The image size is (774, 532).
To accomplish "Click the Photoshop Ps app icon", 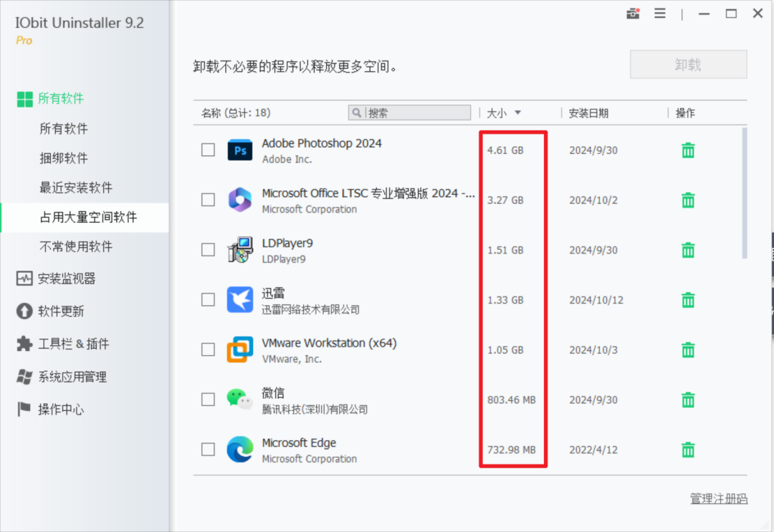I will tap(240, 150).
